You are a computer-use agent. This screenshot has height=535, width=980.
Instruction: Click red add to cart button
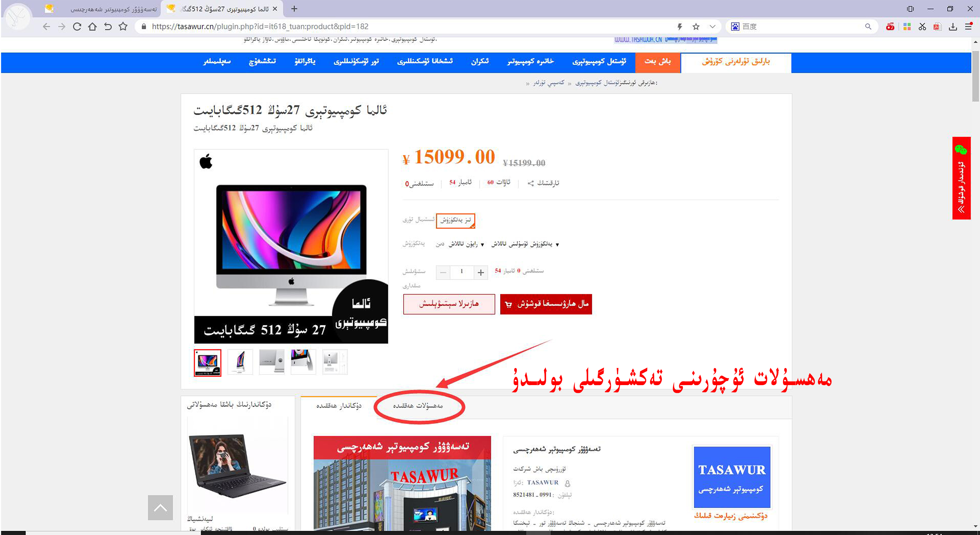point(546,304)
